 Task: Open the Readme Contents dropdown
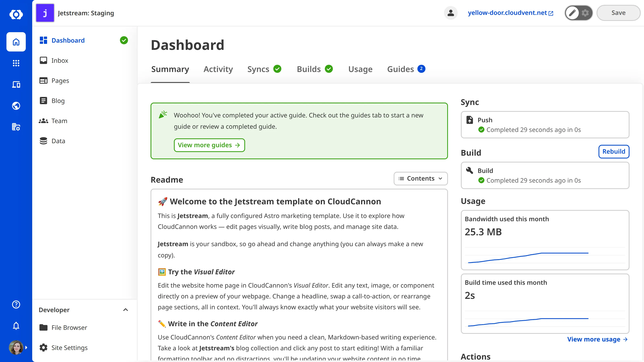[x=420, y=178]
